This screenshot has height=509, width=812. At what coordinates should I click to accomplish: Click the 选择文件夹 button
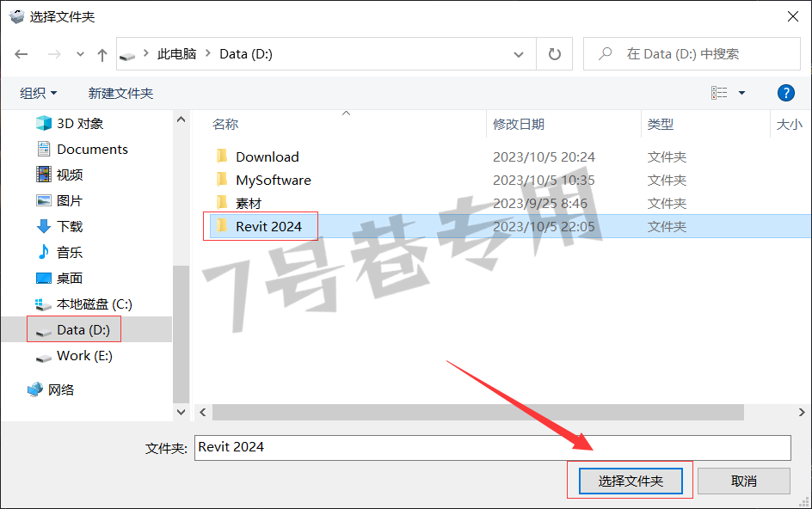[631, 481]
